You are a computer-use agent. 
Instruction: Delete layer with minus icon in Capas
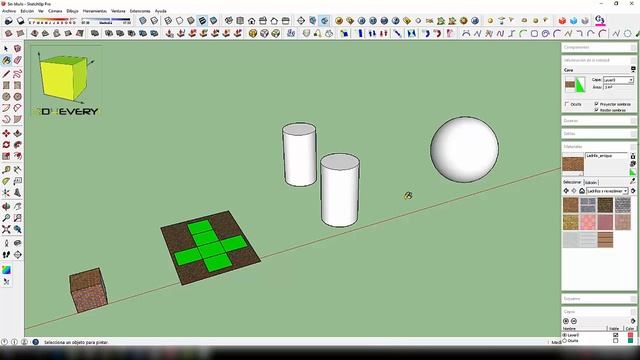point(573,321)
